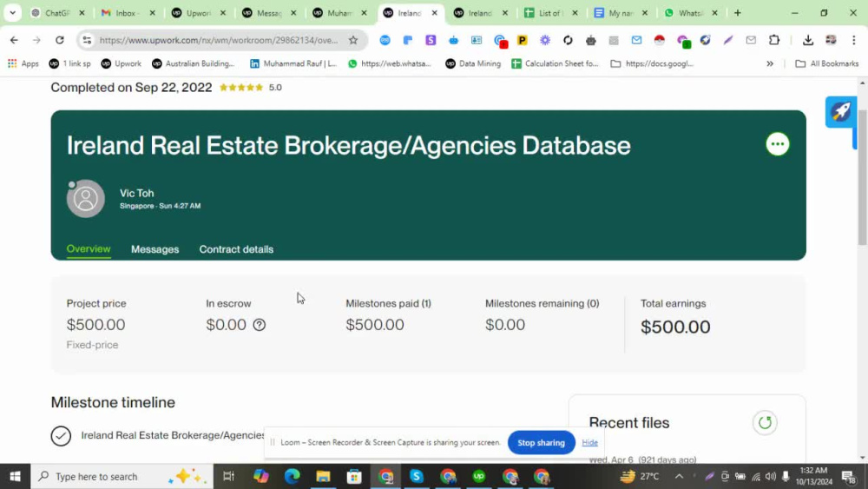Click the Milestones paid (1) label

pos(388,303)
